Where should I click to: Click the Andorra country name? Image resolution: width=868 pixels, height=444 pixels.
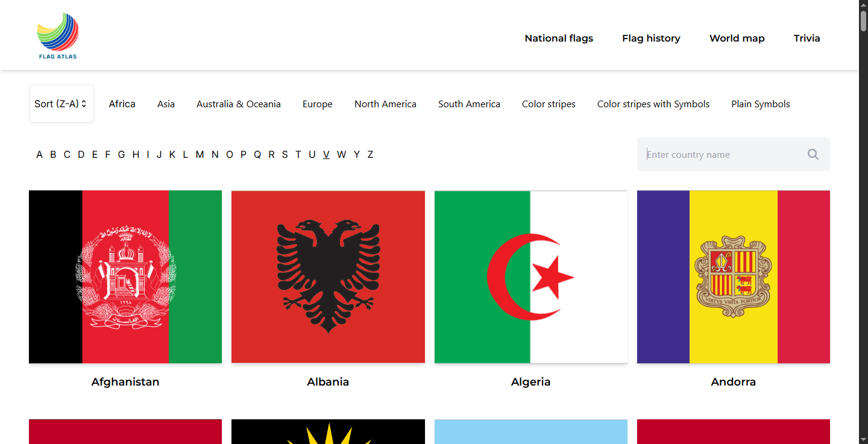click(x=734, y=381)
